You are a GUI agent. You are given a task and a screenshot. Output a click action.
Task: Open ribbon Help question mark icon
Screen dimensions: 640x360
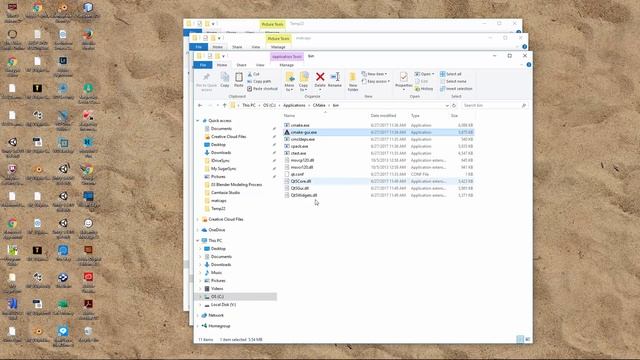click(529, 65)
